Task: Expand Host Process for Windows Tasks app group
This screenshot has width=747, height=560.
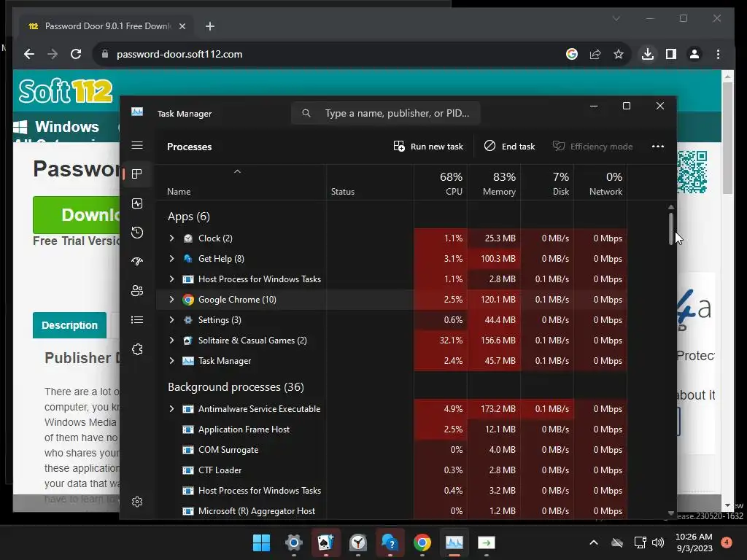Action: click(171, 279)
